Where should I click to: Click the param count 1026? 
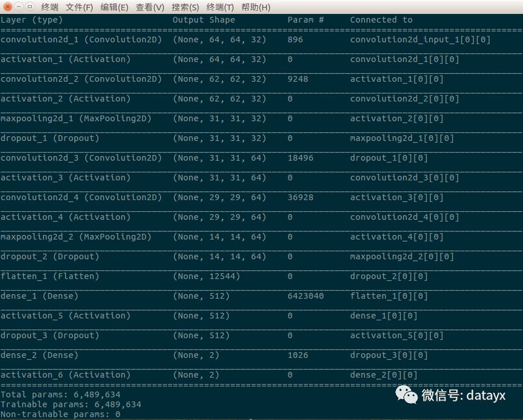[x=298, y=355]
